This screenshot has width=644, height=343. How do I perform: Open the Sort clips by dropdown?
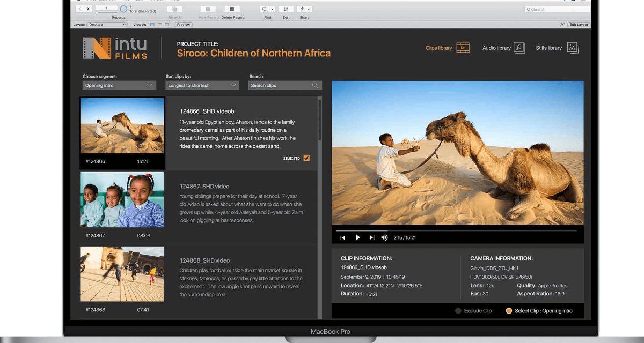(x=202, y=85)
